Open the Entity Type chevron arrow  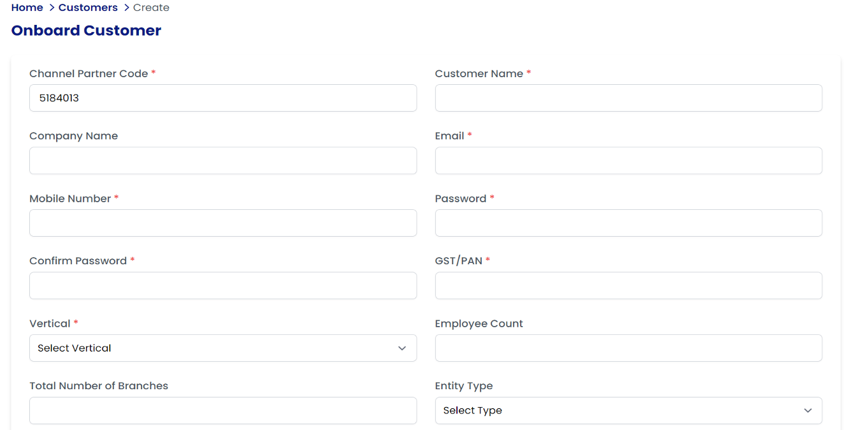[x=808, y=411]
